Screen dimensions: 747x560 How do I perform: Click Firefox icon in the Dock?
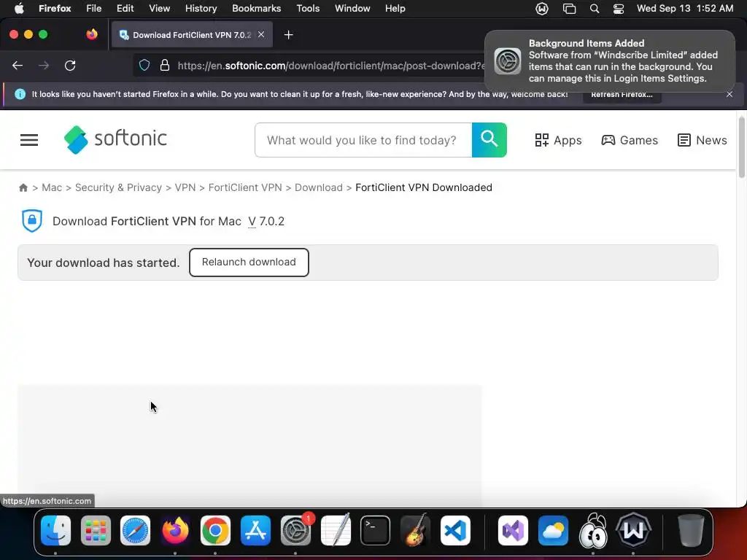175,531
